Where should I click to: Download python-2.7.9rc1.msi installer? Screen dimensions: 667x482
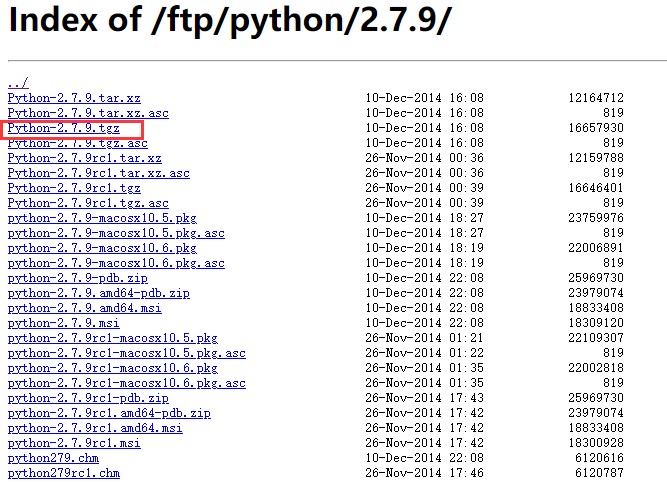pyautogui.click(x=74, y=443)
